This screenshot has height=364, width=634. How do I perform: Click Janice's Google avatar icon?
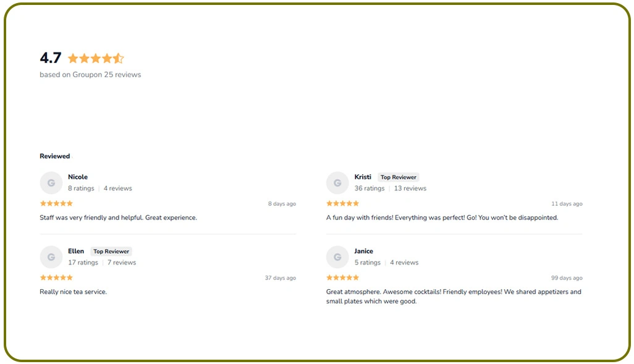pyautogui.click(x=337, y=256)
